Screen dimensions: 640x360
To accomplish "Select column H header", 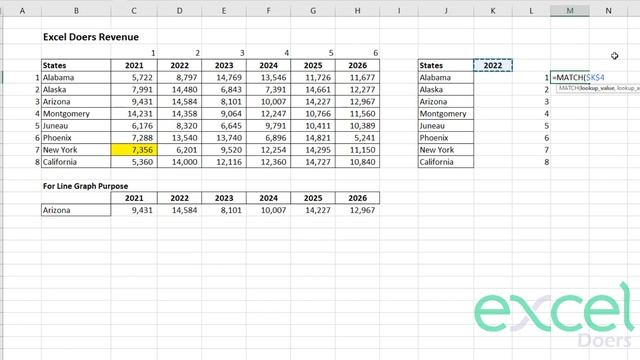I will point(358,11).
